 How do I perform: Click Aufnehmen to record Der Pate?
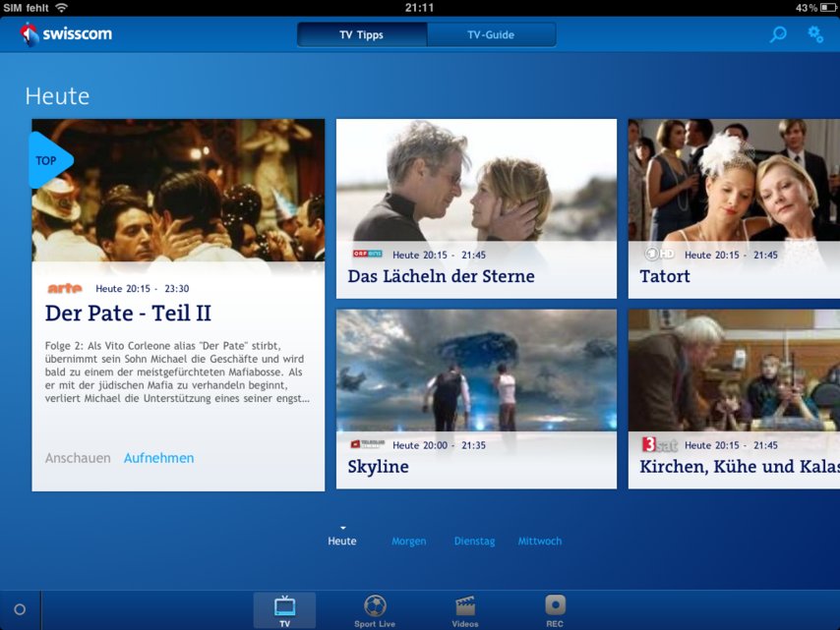pos(158,458)
